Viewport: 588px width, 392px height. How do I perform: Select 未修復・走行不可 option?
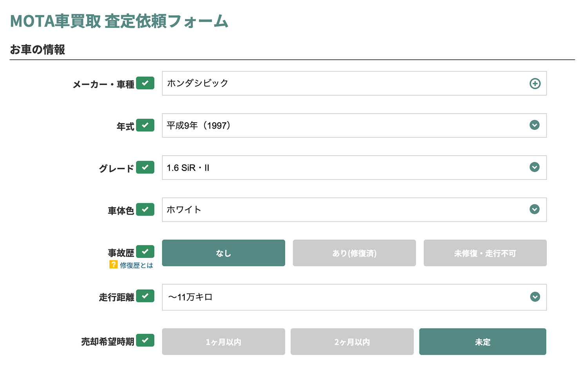pos(485,253)
